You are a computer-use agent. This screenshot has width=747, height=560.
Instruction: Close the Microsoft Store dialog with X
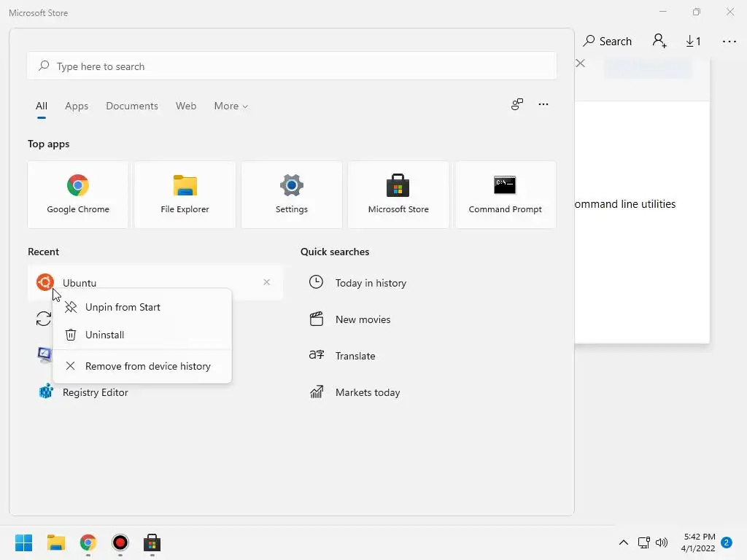[580, 63]
